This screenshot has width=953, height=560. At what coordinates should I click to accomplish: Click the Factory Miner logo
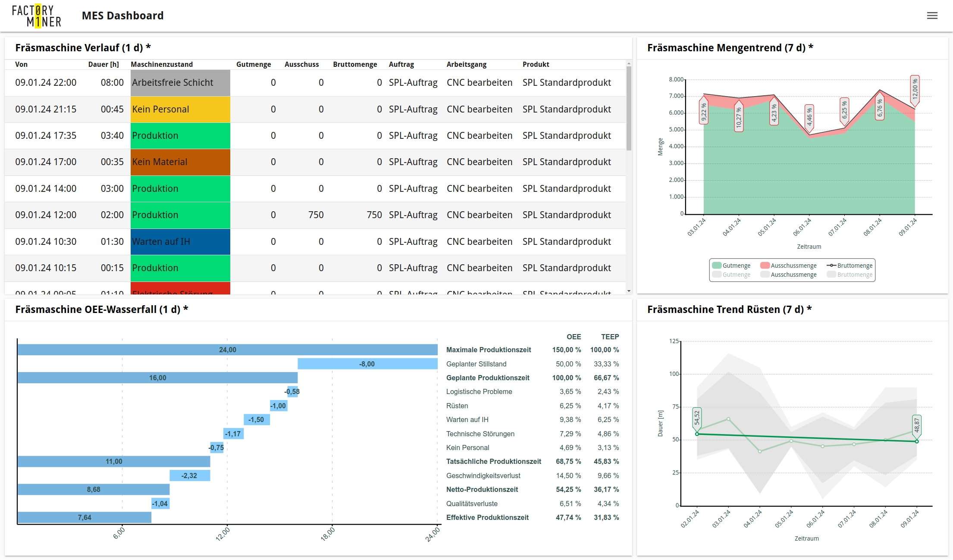click(x=36, y=16)
